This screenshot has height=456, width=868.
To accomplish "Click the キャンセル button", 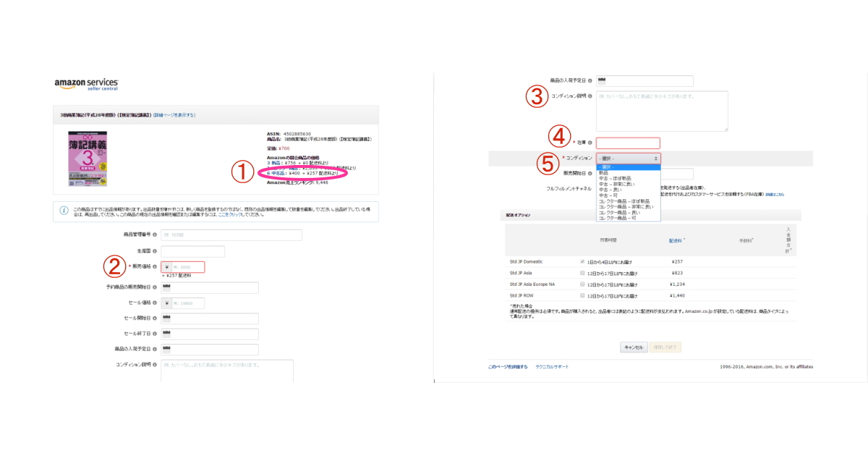I will [634, 347].
